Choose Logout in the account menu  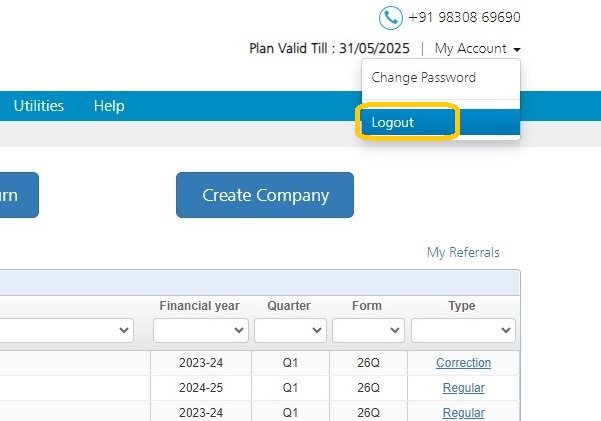pyautogui.click(x=408, y=122)
